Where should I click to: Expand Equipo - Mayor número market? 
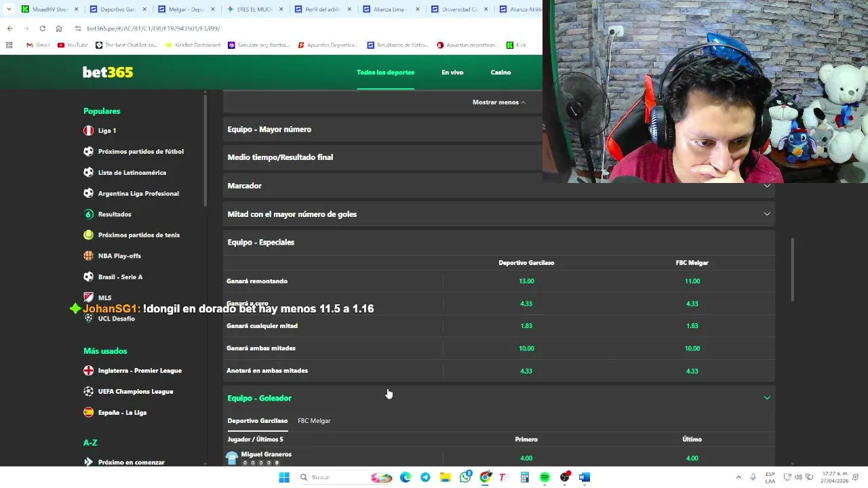[x=383, y=129]
